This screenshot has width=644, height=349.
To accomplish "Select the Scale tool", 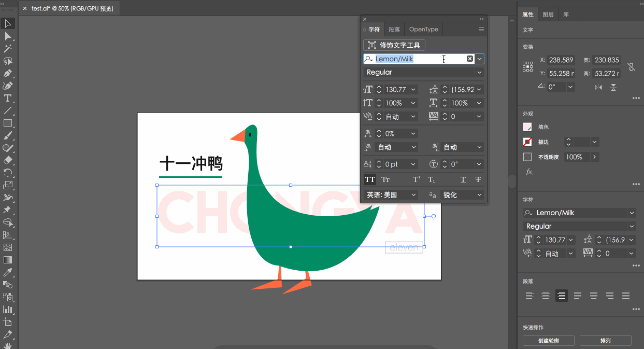I will pyautogui.click(x=8, y=185).
